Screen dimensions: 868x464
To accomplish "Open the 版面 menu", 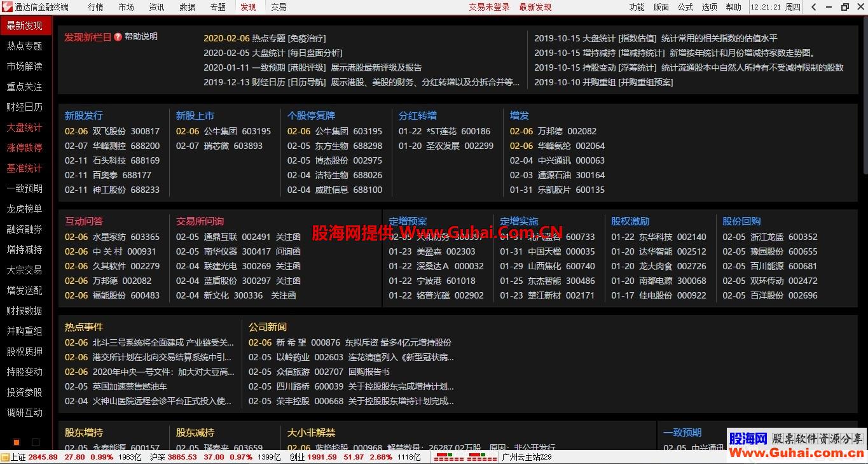I will [661, 7].
